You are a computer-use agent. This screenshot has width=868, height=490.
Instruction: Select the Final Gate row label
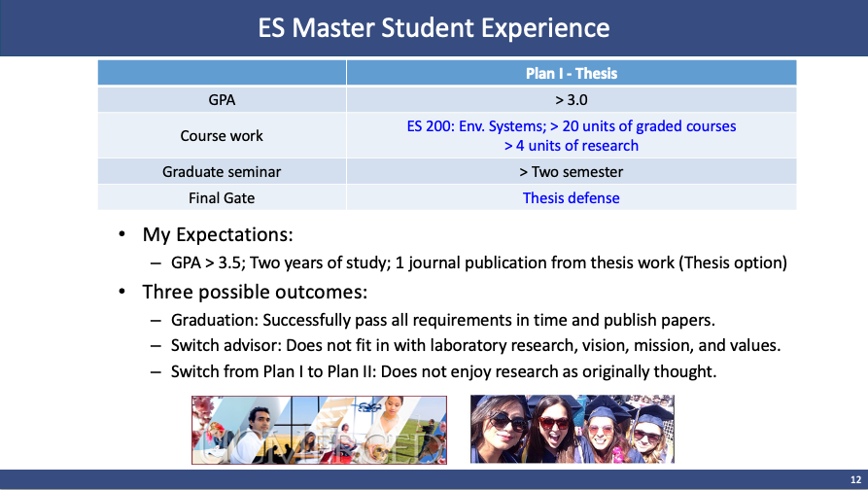(222, 197)
